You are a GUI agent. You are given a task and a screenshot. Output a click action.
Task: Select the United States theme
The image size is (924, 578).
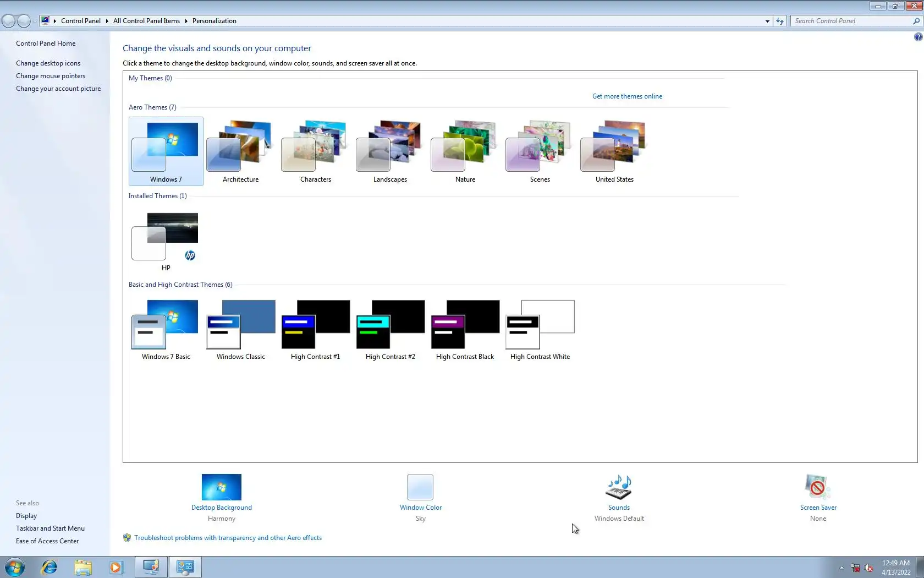pyautogui.click(x=614, y=151)
